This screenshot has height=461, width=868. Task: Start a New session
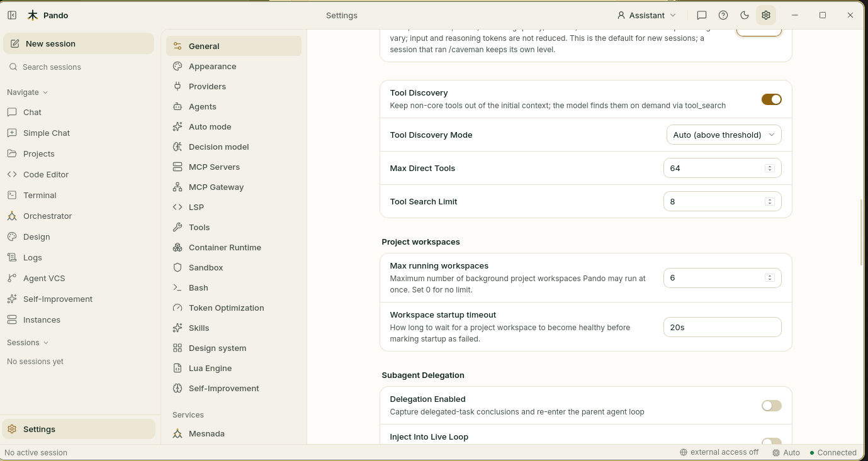[x=79, y=43]
